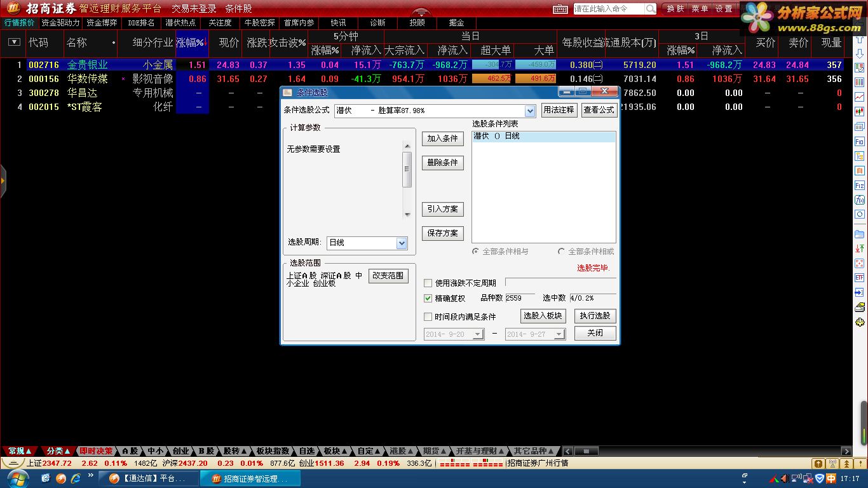Enable 时间段内满足条件 checkbox
This screenshot has height=488, width=868.
tap(428, 317)
